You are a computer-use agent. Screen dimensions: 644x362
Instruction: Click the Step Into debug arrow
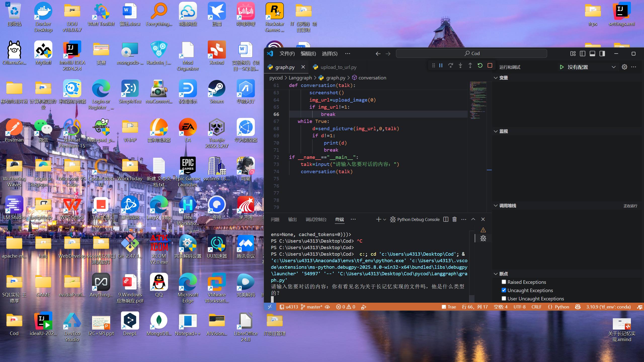[x=460, y=65]
